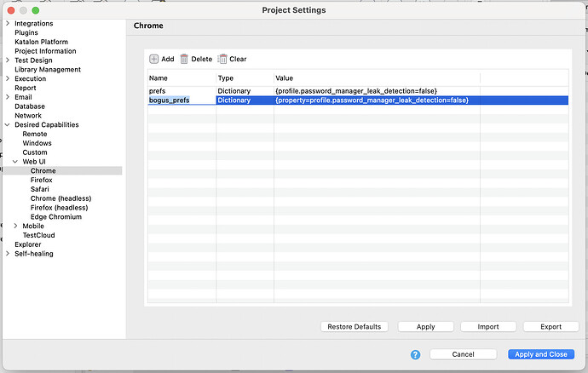
Task: Click the Add plus icon
Action: (153, 59)
